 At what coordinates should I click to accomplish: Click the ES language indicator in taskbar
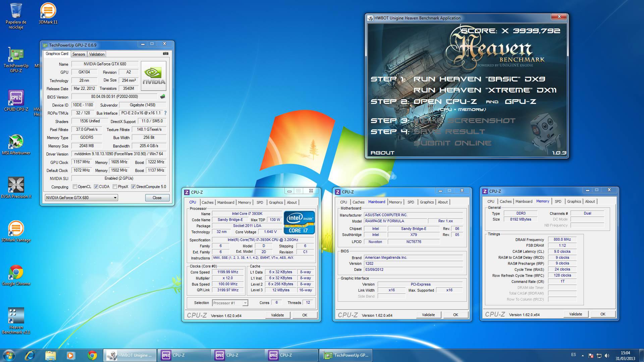click(x=574, y=355)
